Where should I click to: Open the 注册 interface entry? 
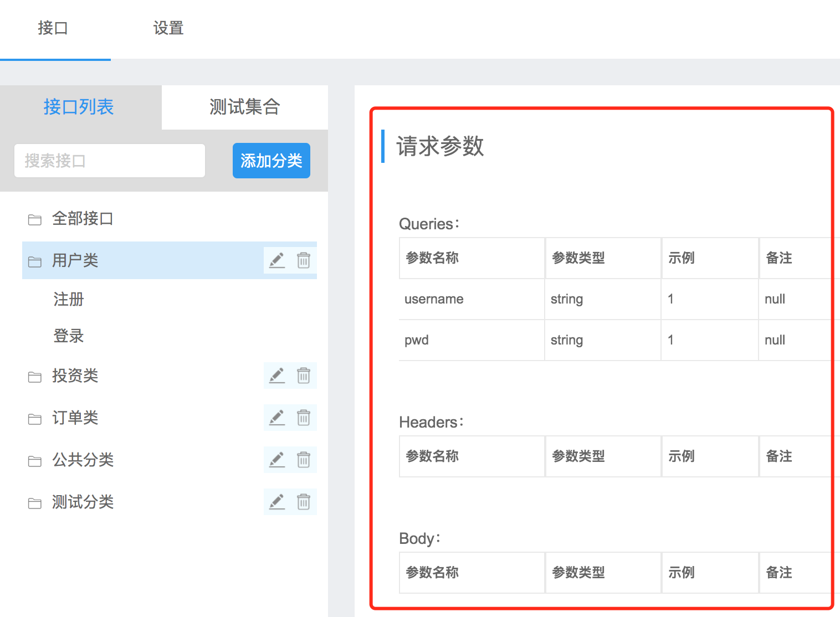(68, 299)
